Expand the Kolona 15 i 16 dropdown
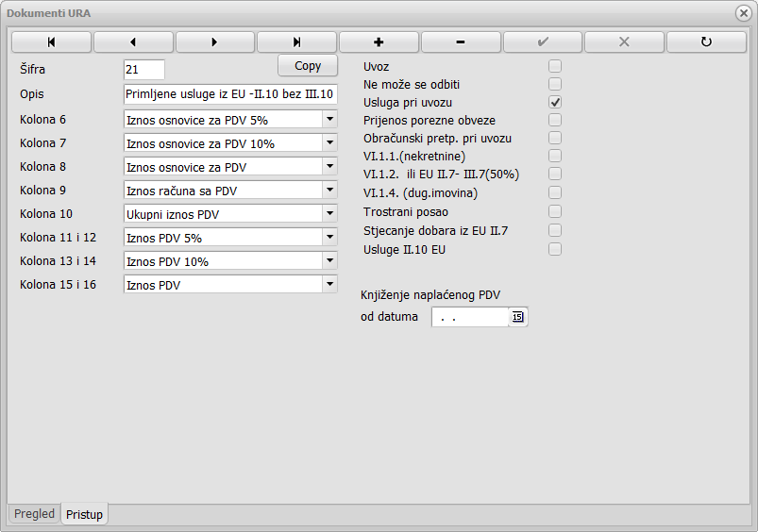Screen dimensions: 758x532 (x=329, y=284)
